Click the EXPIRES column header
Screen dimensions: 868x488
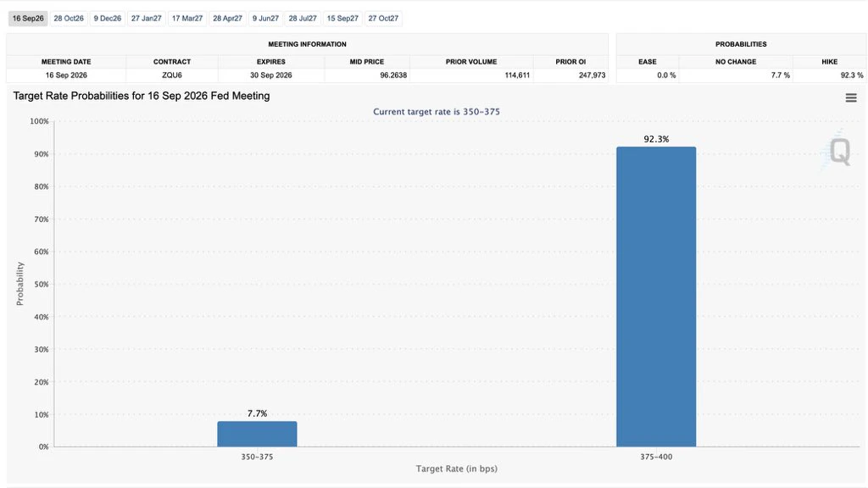[270, 62]
